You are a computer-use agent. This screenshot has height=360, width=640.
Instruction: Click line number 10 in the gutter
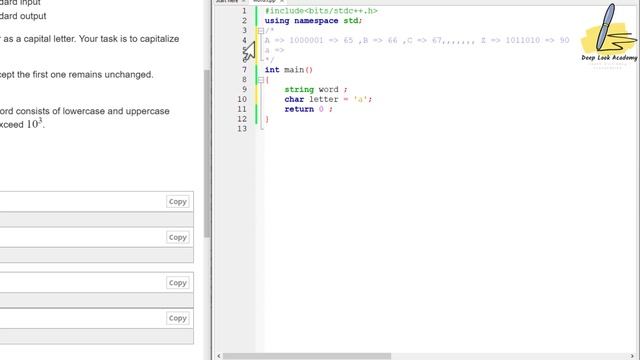point(242,99)
